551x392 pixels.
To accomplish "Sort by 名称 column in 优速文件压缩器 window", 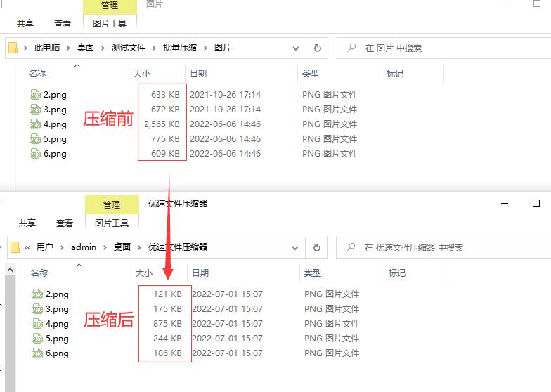I will [x=39, y=273].
